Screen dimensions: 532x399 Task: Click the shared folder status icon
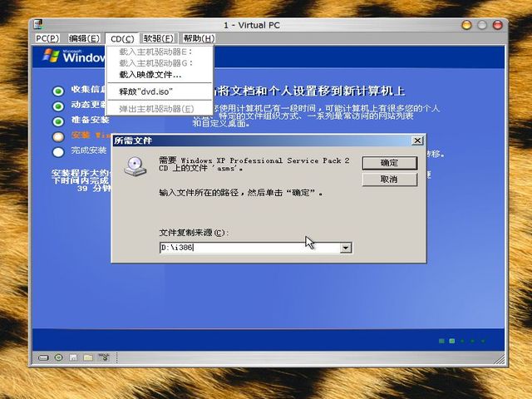tap(88, 357)
